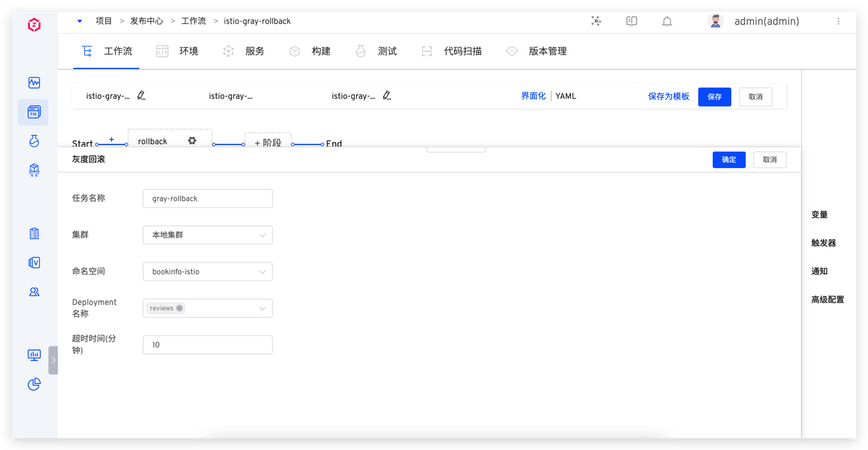Click the notification bell icon
The width and height of the screenshot is (868, 450).
667,22
